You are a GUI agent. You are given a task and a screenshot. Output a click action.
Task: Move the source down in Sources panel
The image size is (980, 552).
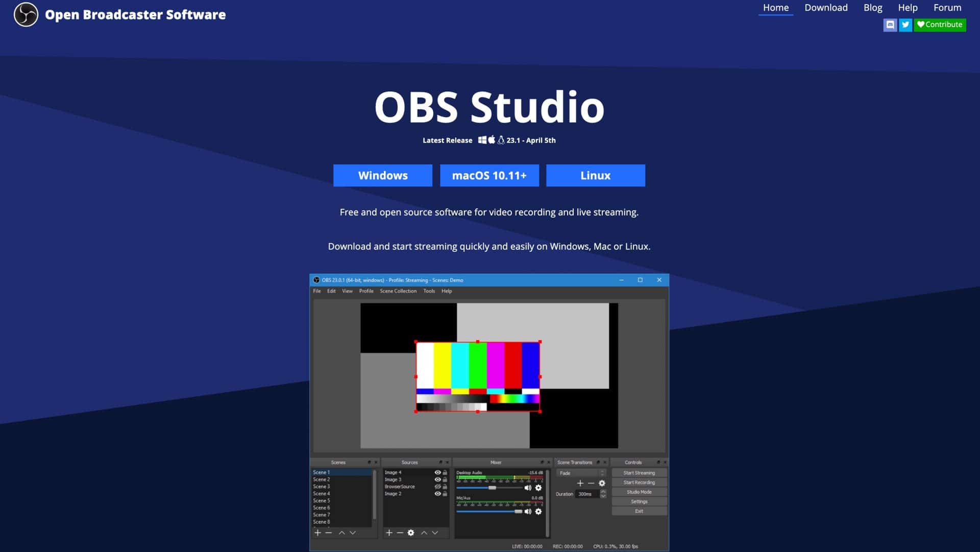click(435, 533)
